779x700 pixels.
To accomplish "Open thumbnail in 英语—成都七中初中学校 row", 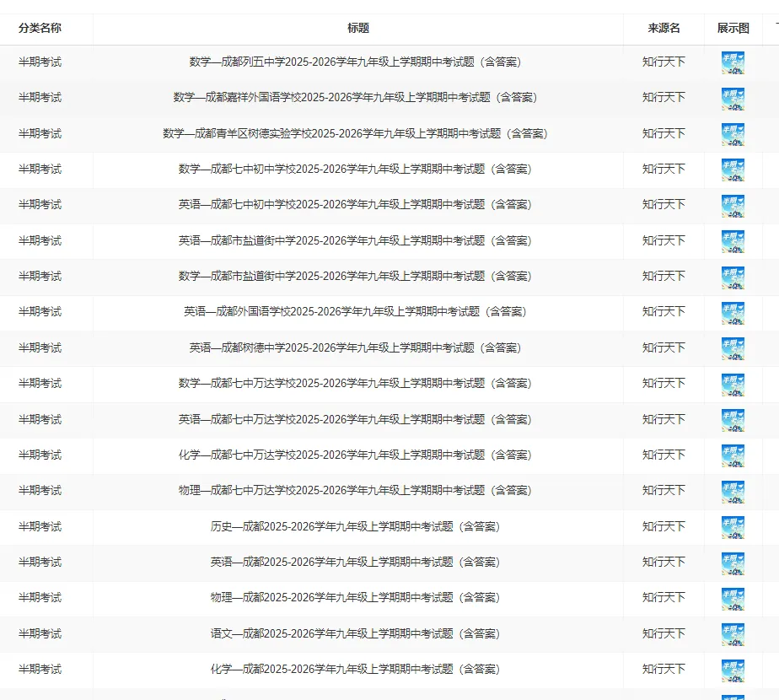I will pyautogui.click(x=733, y=206).
